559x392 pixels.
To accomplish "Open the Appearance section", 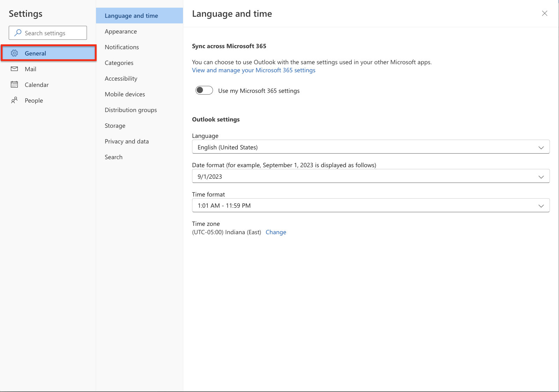I will tap(139, 31).
